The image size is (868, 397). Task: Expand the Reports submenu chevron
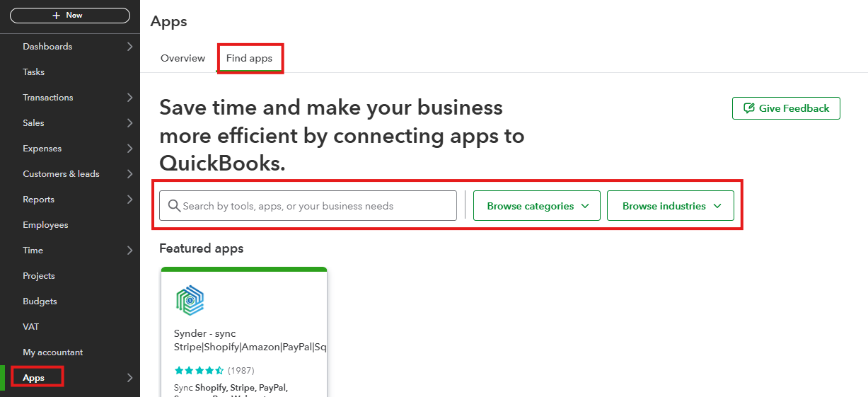(129, 200)
